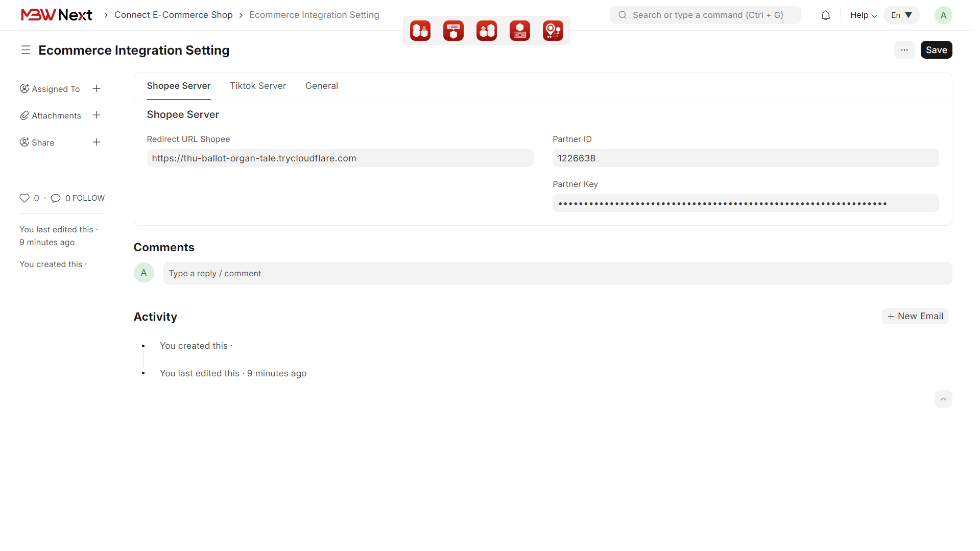Like the document with heart icon
980x551 pixels.
click(25, 198)
